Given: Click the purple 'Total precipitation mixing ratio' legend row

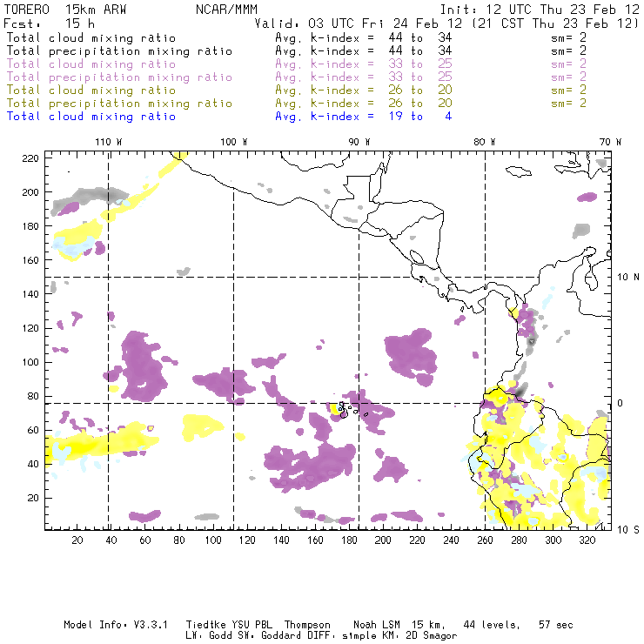Looking at the screenshot, I should point(119,77).
